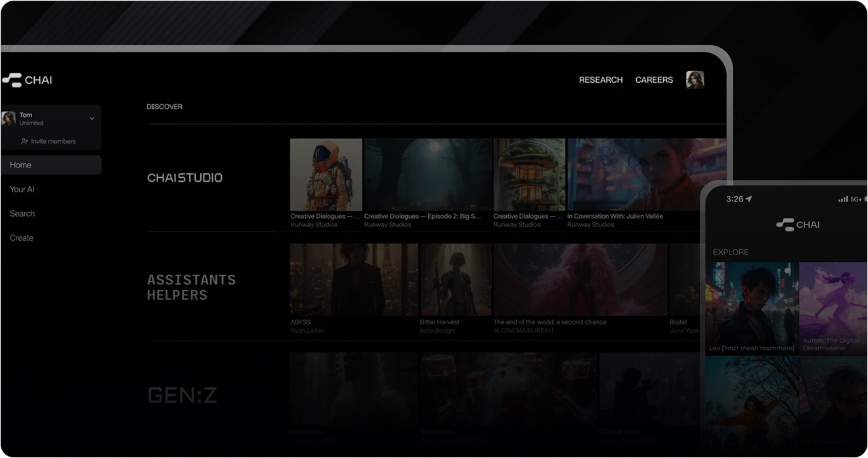The image size is (868, 458).
Task: Open the astronaut Creative Dialogues thumbnail
Action: click(x=326, y=175)
